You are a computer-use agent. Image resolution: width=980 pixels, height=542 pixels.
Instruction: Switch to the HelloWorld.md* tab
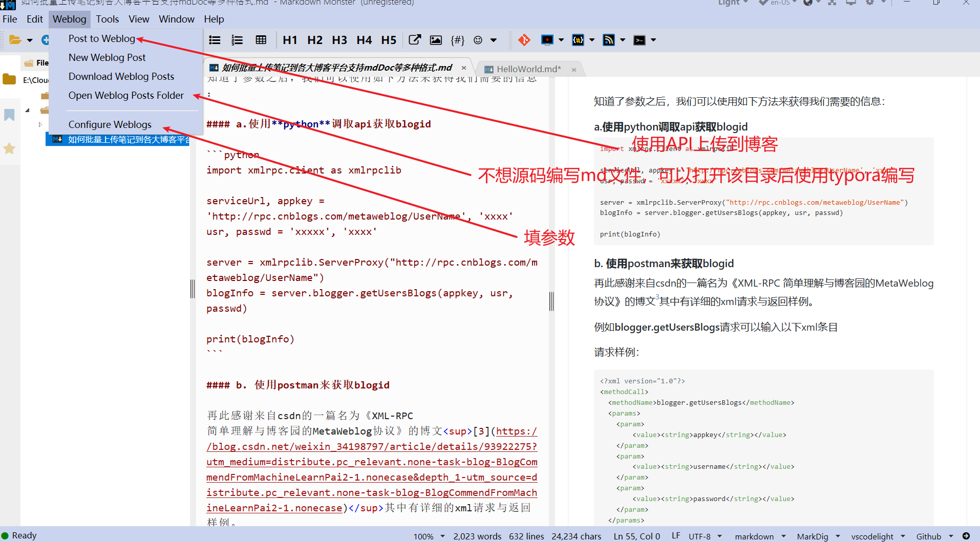coord(528,69)
